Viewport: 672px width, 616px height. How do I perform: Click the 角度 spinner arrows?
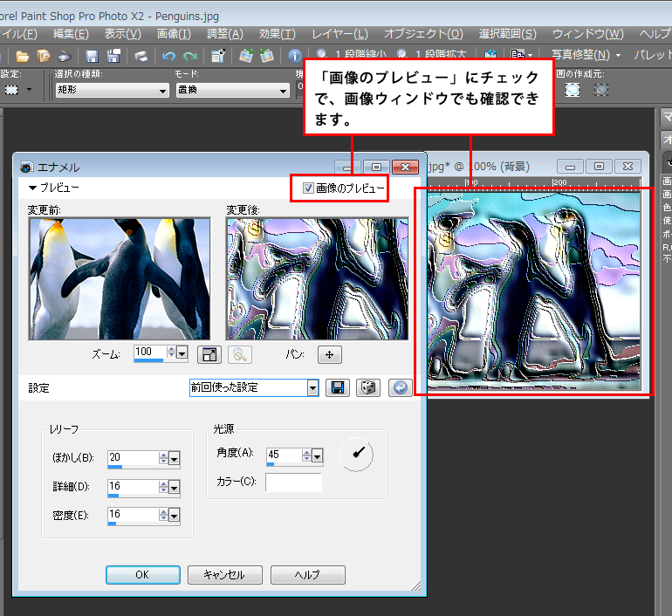pyautogui.click(x=306, y=455)
